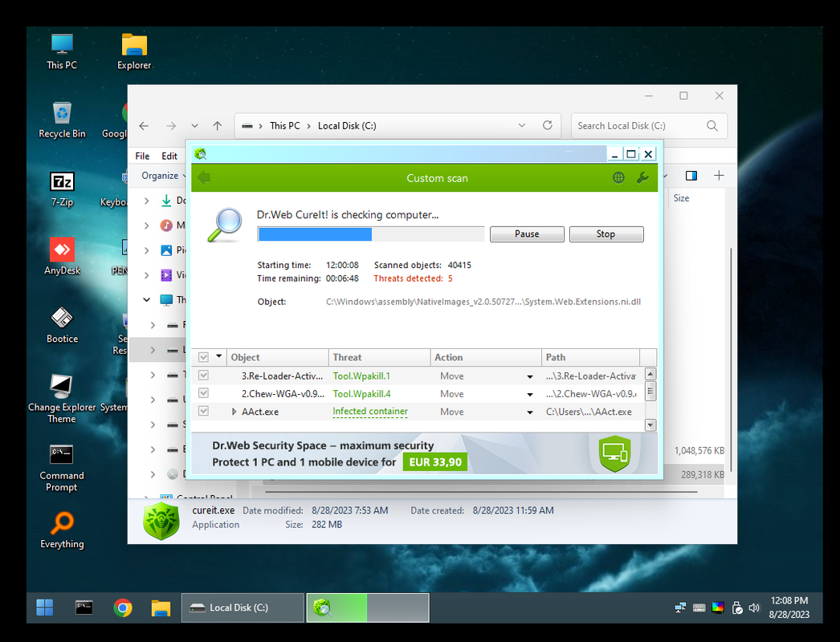Click the volume speaker tray icon
Image resolution: width=840 pixels, height=642 pixels.
(x=754, y=607)
